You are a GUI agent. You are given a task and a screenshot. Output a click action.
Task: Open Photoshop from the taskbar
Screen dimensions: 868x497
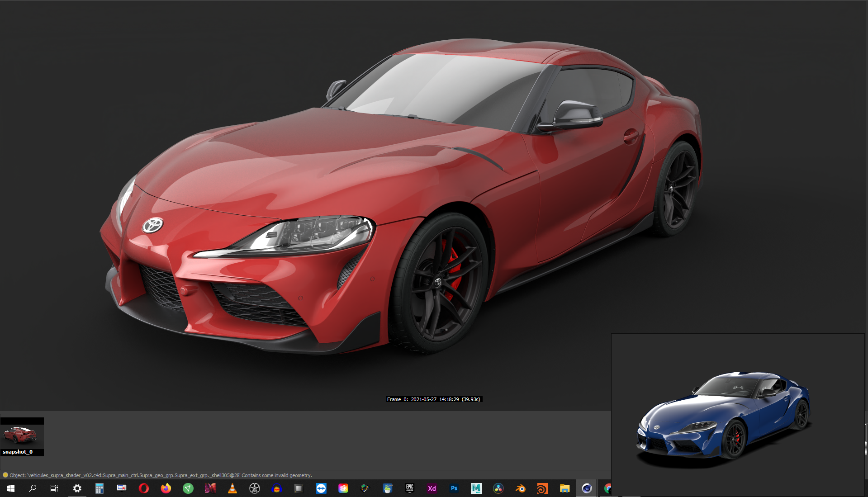[454, 488]
